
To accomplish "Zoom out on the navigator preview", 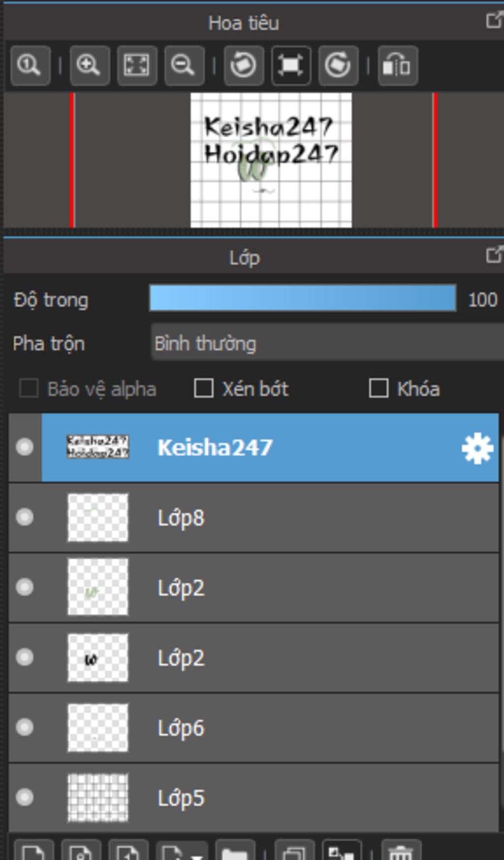I will (184, 66).
